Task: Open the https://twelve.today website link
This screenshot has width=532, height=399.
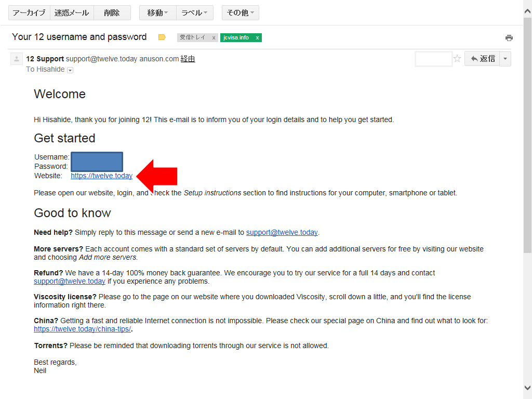Action: coord(101,176)
